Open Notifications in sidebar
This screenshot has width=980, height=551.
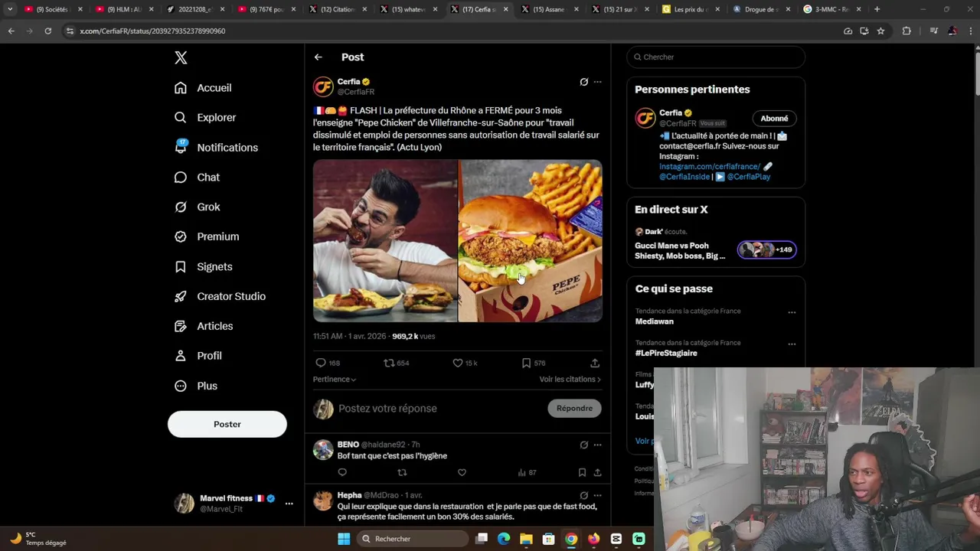coord(216,148)
